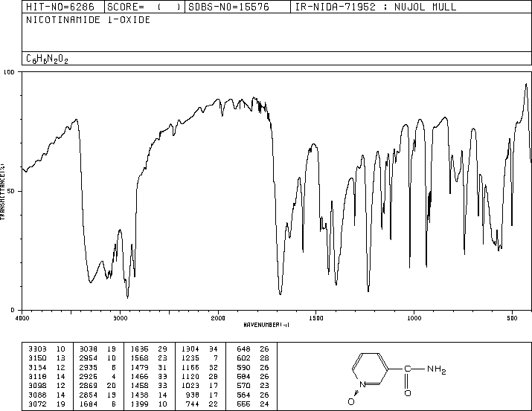532x411 pixels.
Task: Select peak value 1399 in the table
Action: pyautogui.click(x=140, y=404)
